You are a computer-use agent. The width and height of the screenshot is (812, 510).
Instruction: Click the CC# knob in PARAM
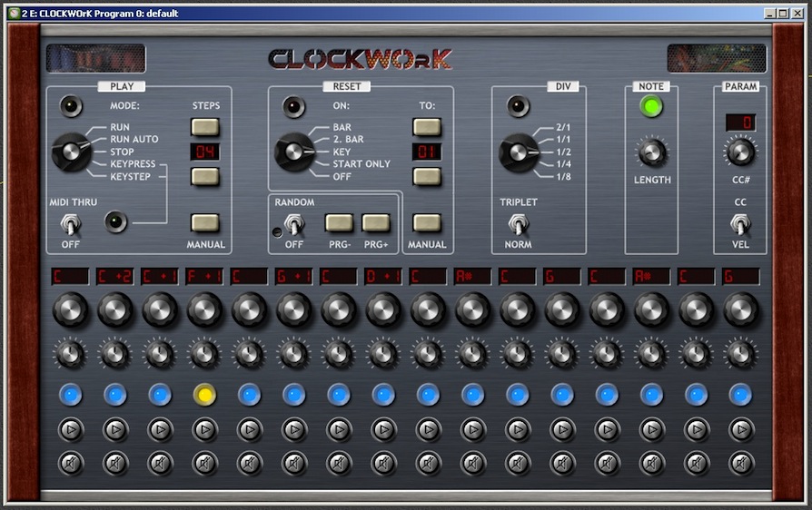pos(740,152)
